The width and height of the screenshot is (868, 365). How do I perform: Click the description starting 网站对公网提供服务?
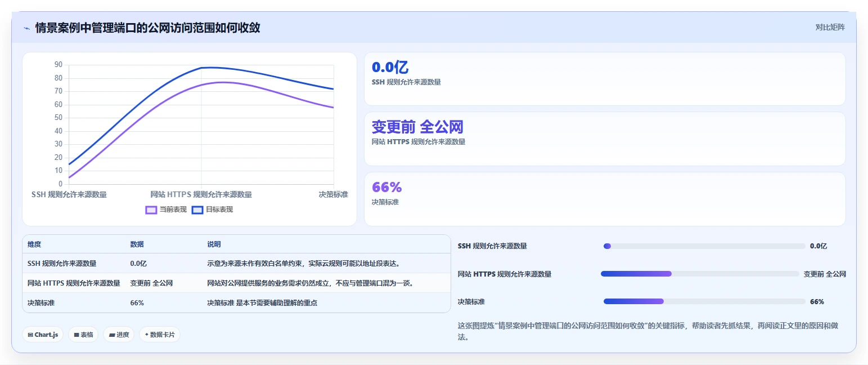tap(311, 283)
